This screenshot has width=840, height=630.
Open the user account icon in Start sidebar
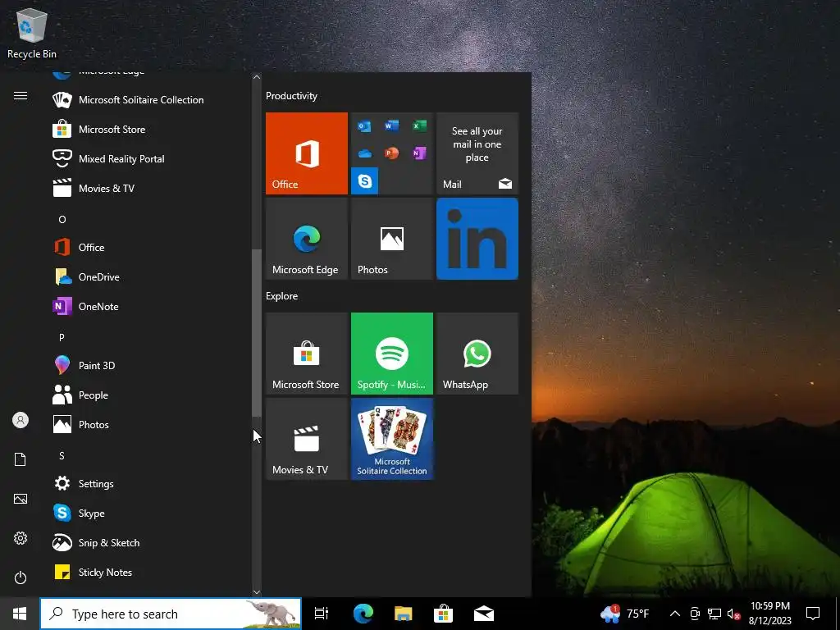[x=21, y=420]
